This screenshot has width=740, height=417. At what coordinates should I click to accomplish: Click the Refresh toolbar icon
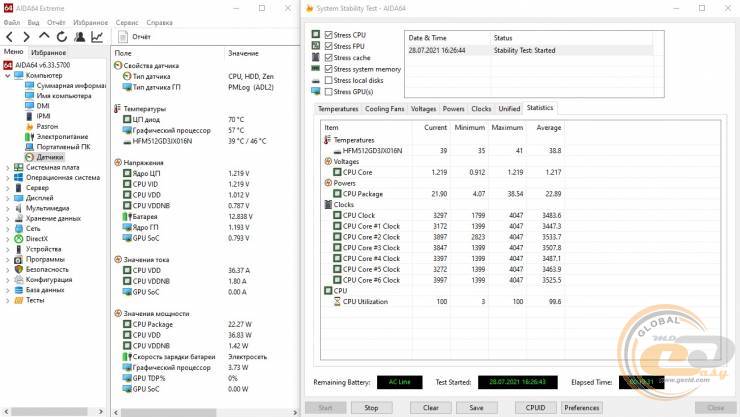[x=62, y=37]
